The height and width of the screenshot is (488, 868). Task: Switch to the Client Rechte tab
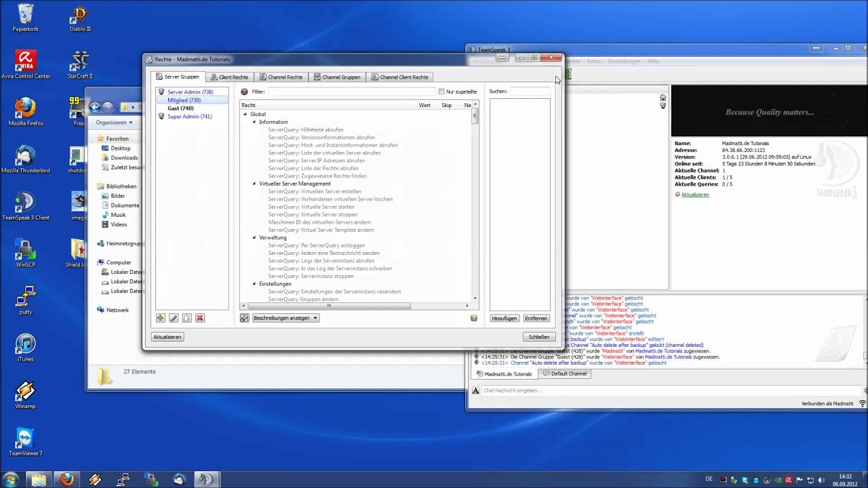coord(229,77)
